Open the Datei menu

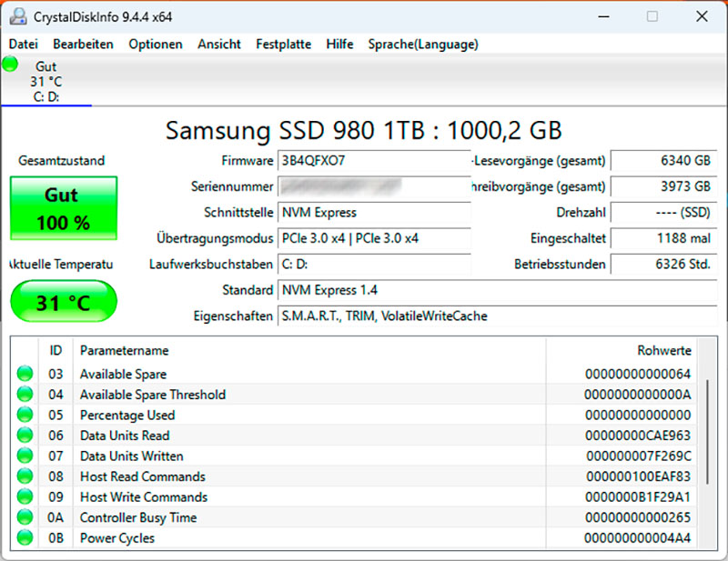tap(23, 44)
